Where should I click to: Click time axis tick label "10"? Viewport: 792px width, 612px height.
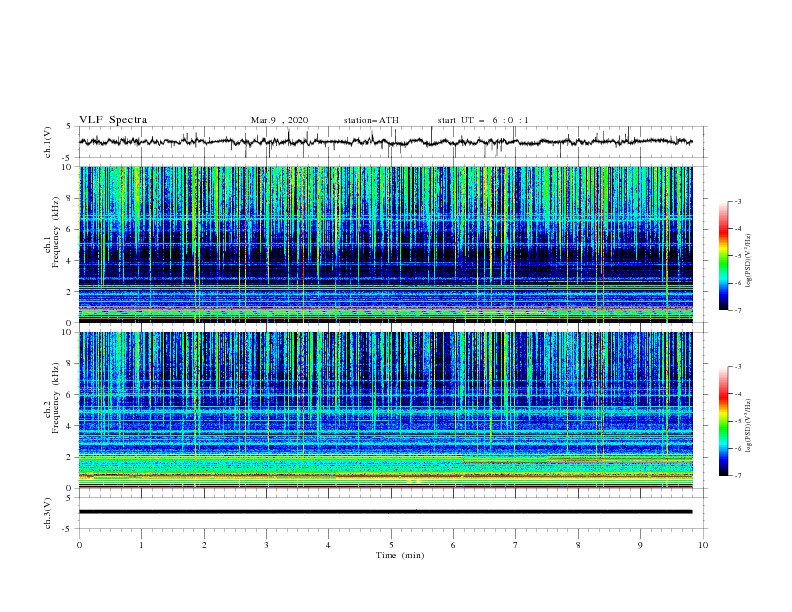coord(703,545)
